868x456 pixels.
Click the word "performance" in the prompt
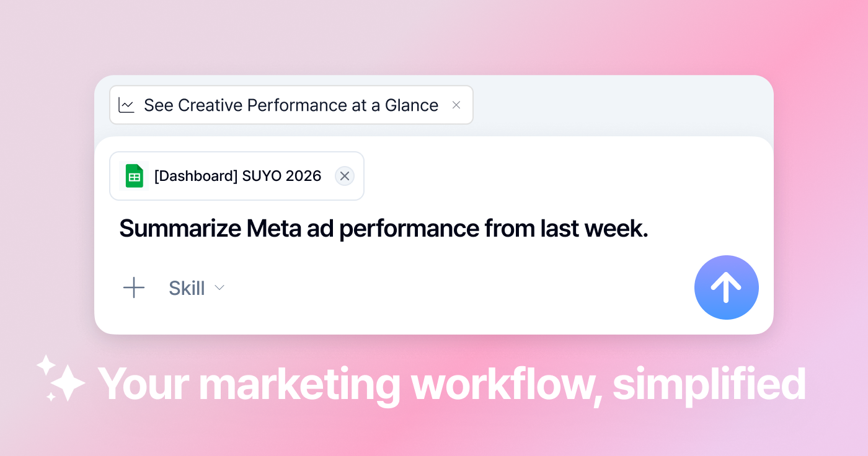point(409,229)
